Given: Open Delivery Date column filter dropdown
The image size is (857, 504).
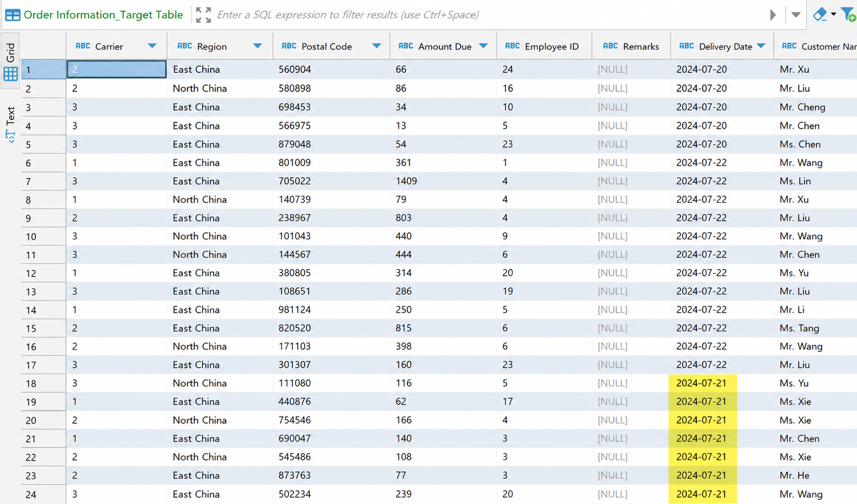Looking at the screenshot, I should tap(761, 46).
